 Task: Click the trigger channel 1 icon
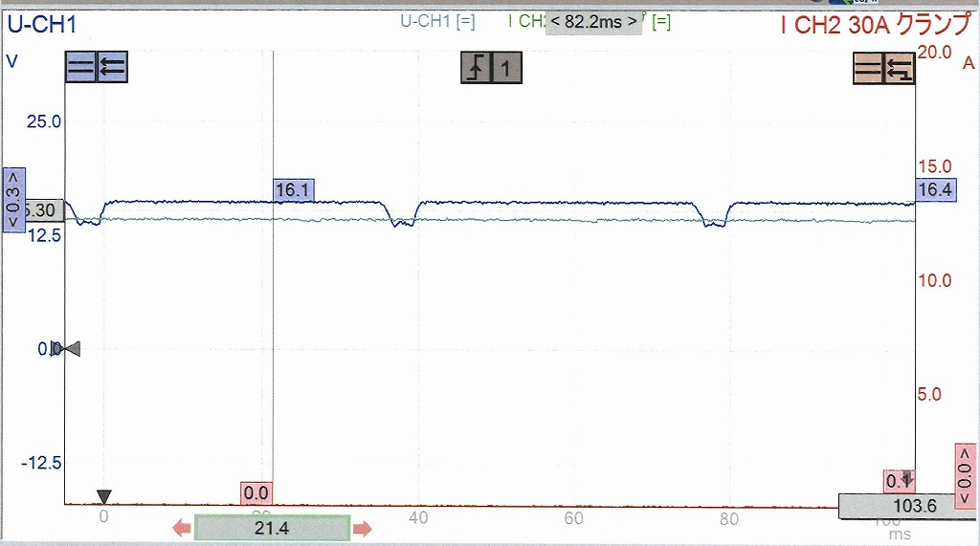pos(507,68)
